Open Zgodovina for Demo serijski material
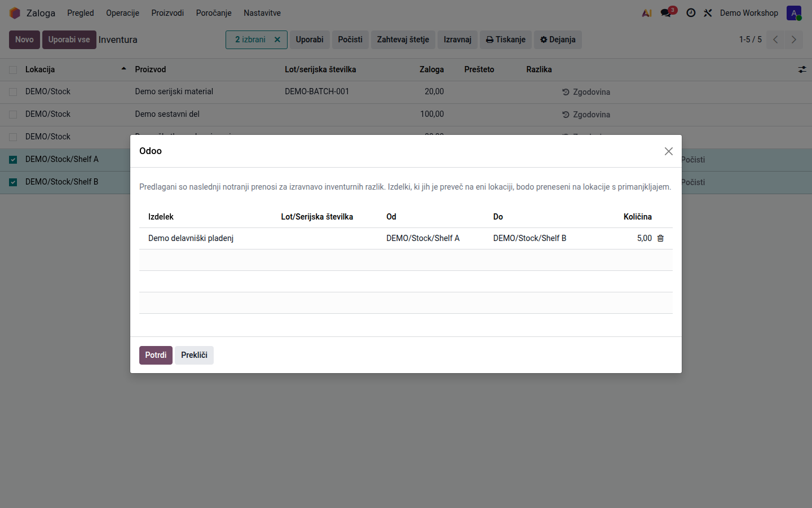Screen dimensions: 812x508 tap(586, 92)
